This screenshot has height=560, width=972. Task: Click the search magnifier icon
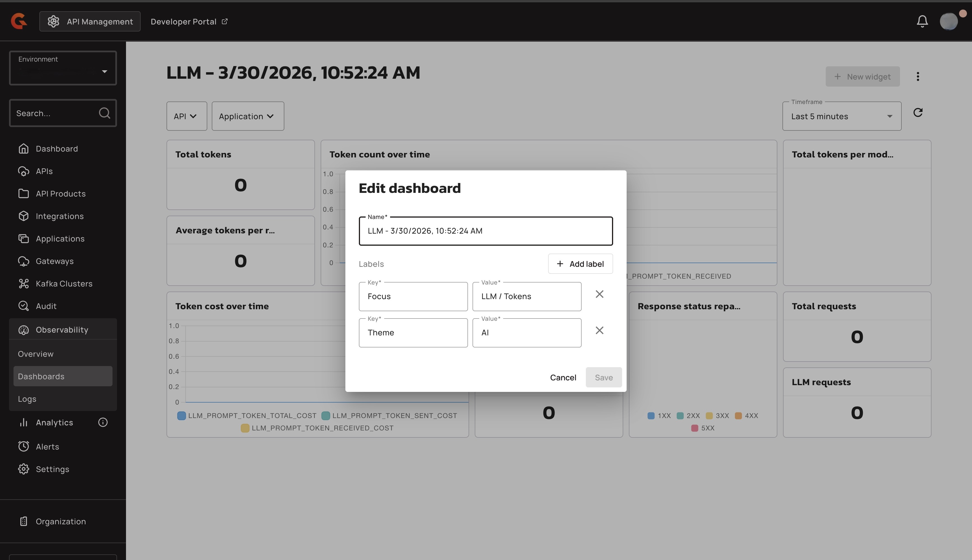[104, 113]
